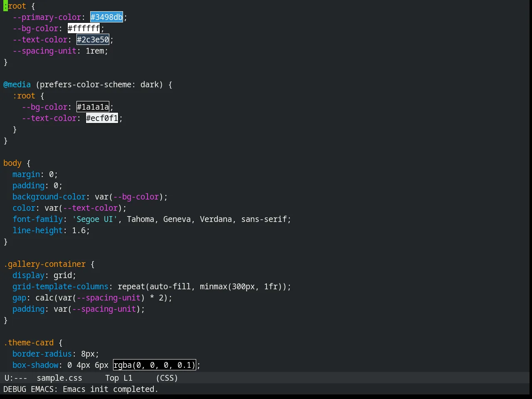Click the prefers-color-scheme: dark query text
Screen dimensions: 532x399
[99, 84]
